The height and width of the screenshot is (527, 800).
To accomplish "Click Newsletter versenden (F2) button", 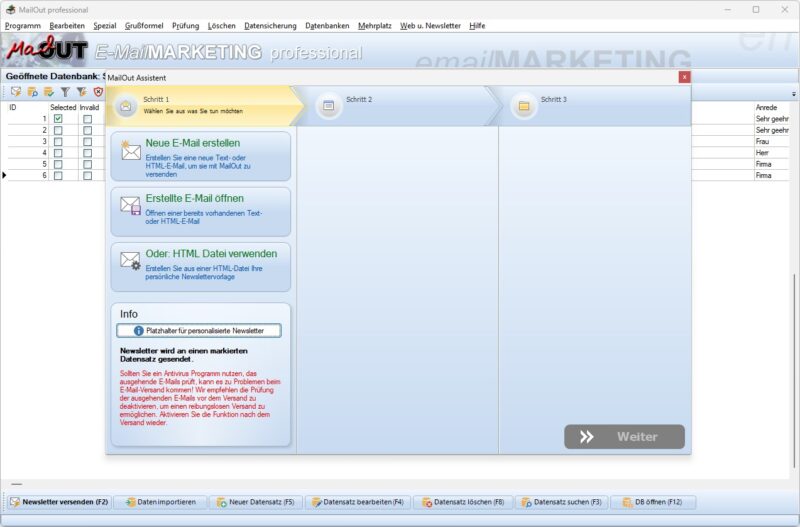I will point(59,502).
